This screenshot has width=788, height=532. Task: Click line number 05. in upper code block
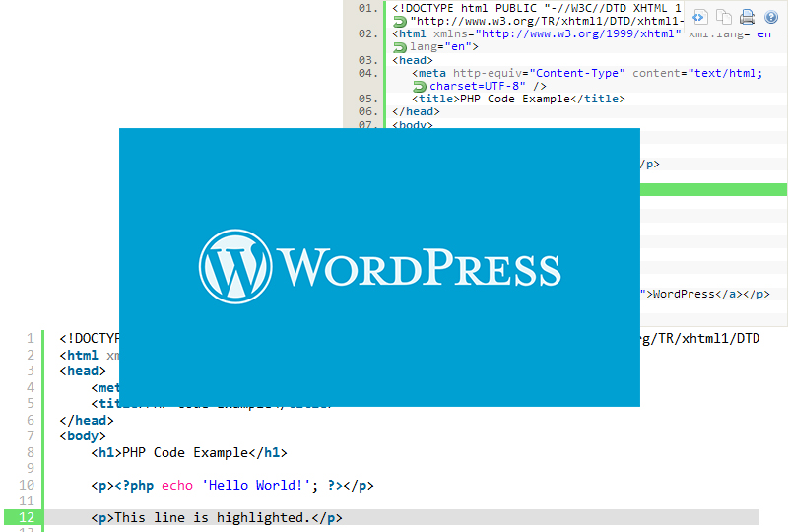[367, 99]
